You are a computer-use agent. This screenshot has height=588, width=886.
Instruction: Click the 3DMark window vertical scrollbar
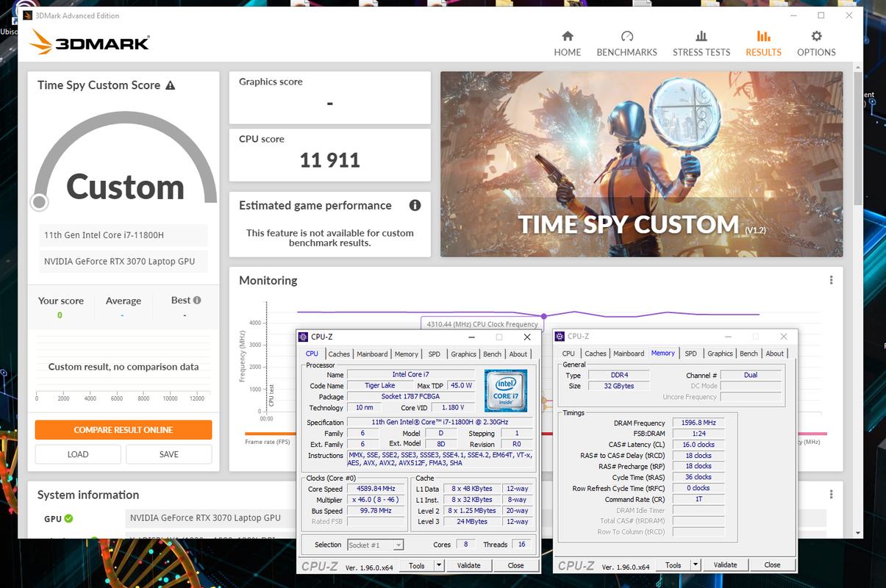click(857, 140)
